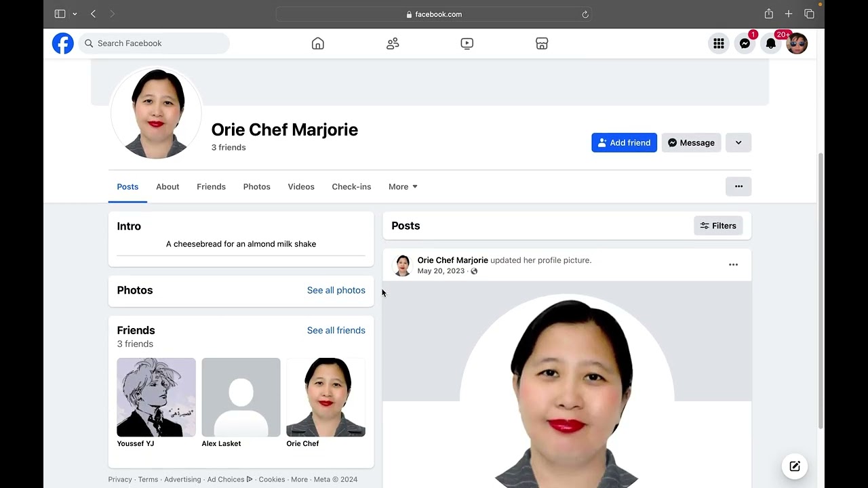The width and height of the screenshot is (868, 488).
Task: Open Youssef YJ friend thumbnail
Action: point(156,397)
